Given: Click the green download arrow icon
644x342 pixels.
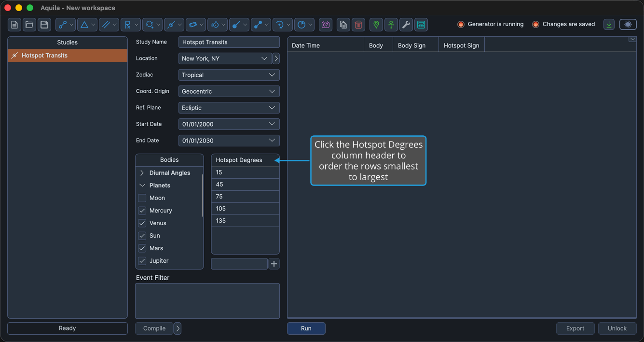Looking at the screenshot, I should click(609, 25).
